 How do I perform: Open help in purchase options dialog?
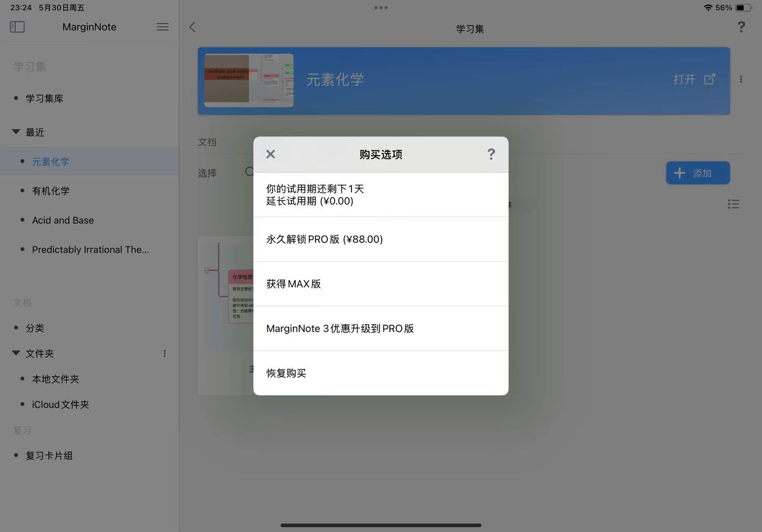[x=491, y=154]
